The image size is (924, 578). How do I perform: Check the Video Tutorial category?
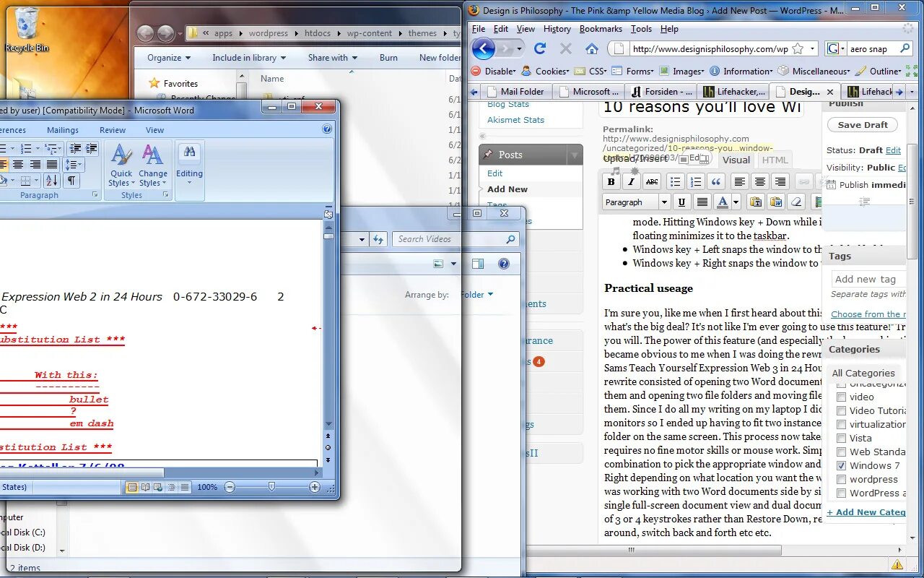841,410
